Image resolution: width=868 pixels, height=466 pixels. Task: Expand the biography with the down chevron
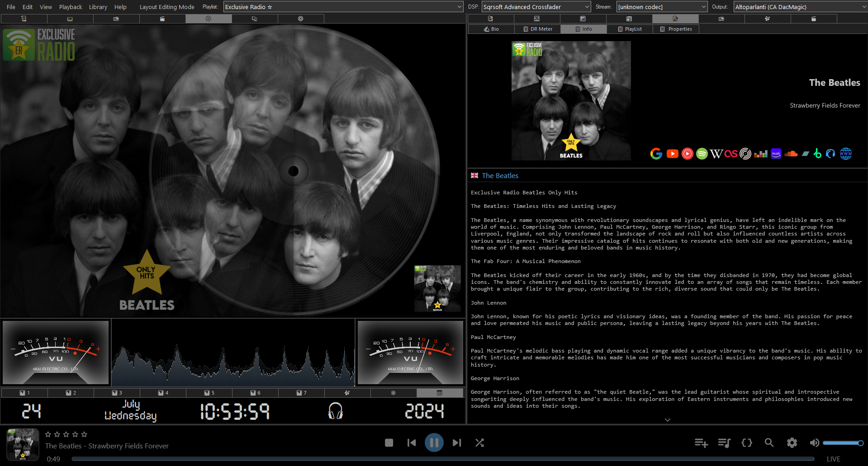(x=668, y=420)
